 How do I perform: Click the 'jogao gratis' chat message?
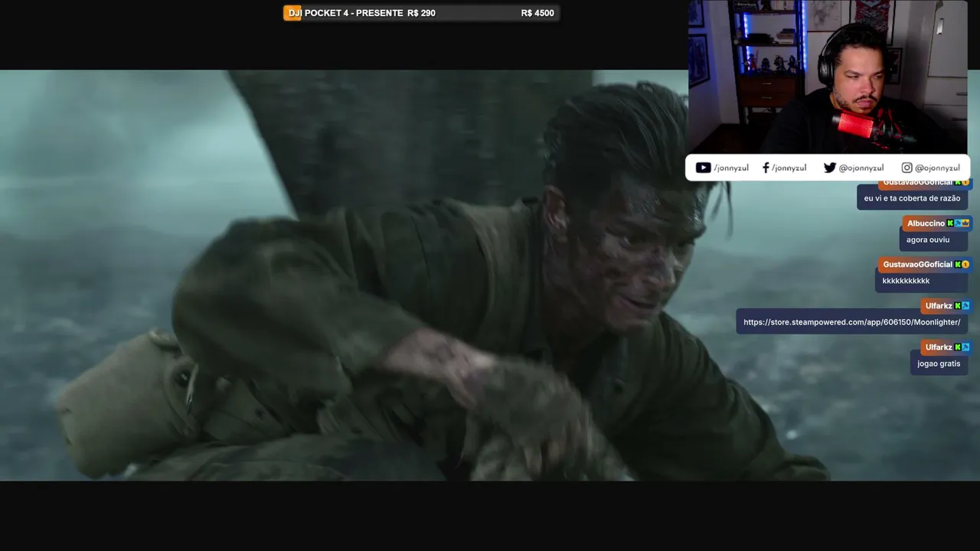coord(939,364)
